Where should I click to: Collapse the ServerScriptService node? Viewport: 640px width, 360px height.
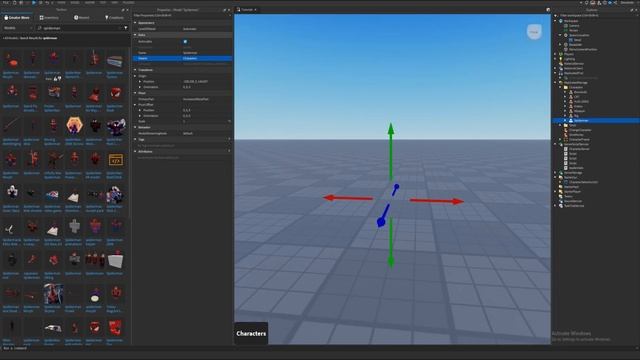(556, 144)
